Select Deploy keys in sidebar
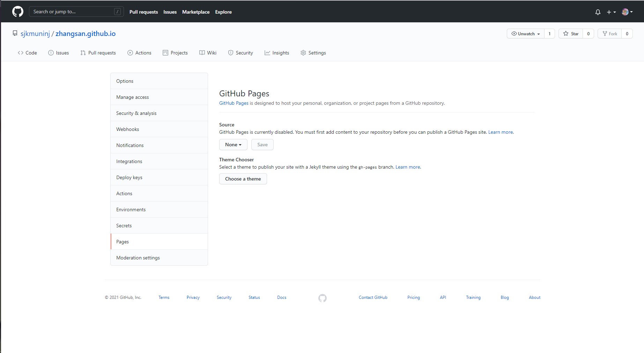The image size is (644, 353). pos(159,177)
